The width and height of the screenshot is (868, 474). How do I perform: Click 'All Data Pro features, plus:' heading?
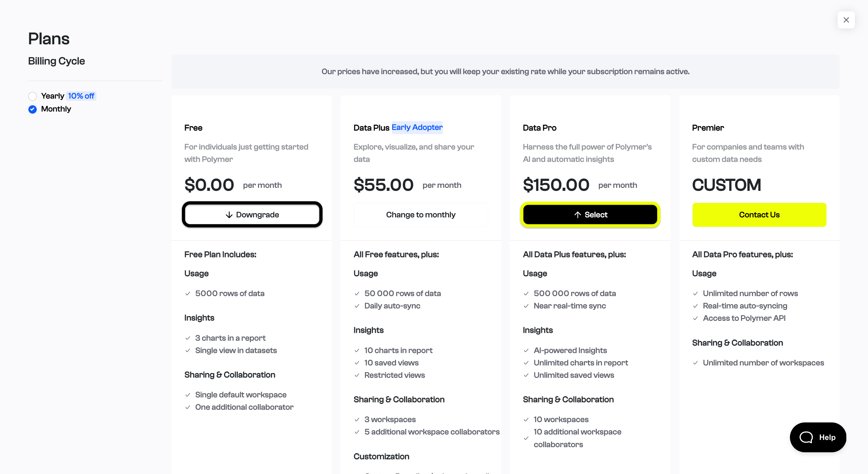pos(743,254)
